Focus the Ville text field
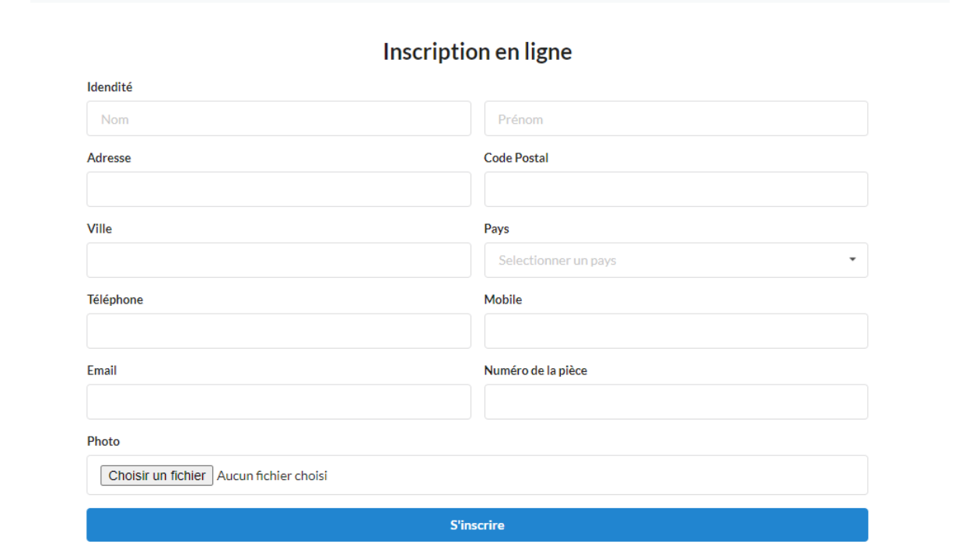The height and width of the screenshot is (551, 980). pos(278,260)
